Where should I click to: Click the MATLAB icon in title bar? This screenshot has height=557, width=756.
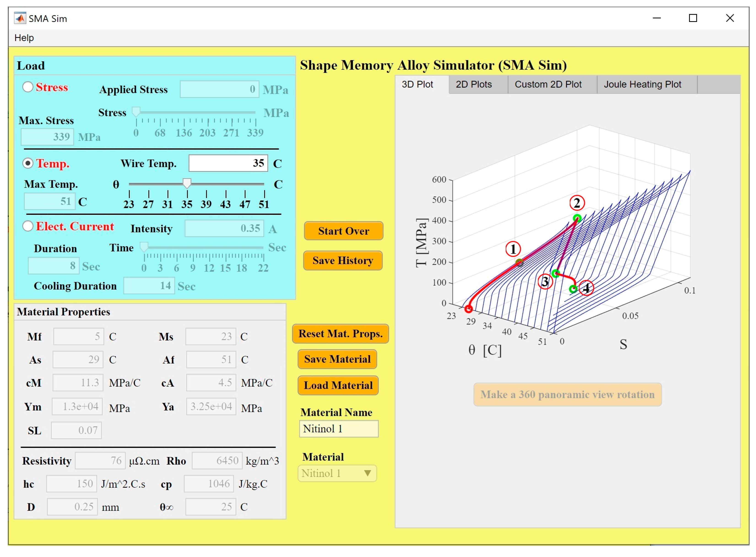20,18
